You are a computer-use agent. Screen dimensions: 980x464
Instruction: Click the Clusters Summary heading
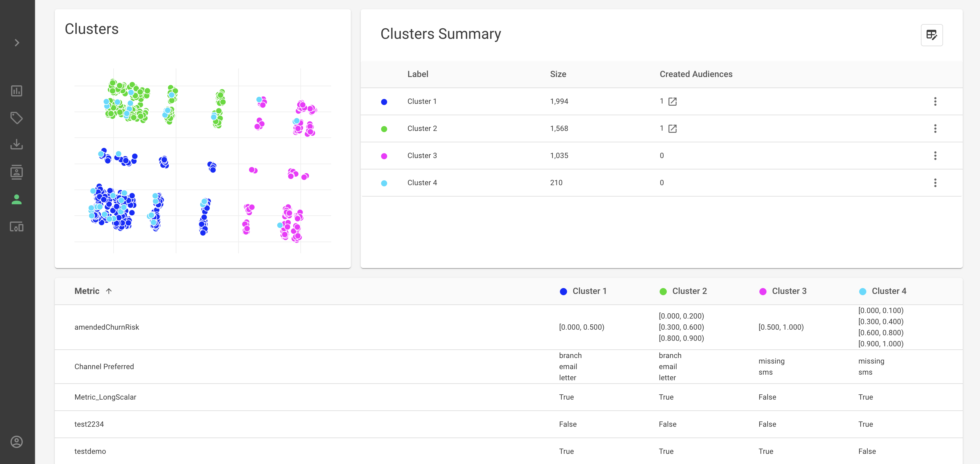[440, 34]
